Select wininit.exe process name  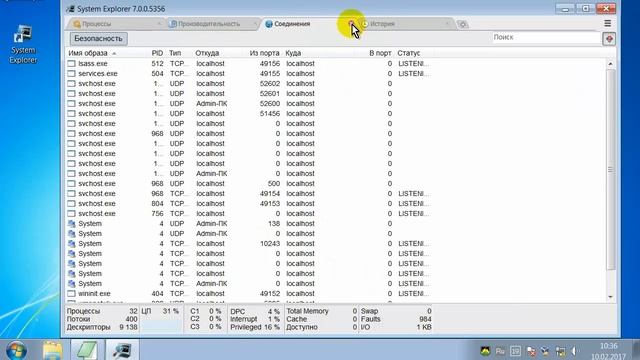click(x=94, y=293)
